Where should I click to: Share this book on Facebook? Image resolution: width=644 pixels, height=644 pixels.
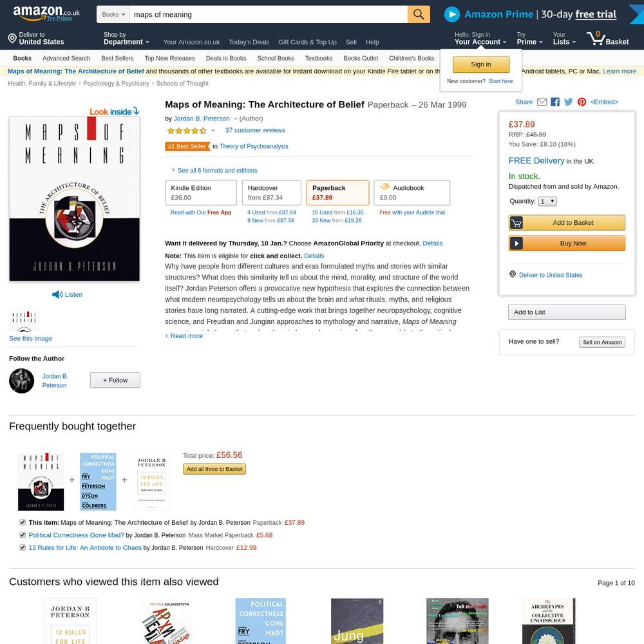tap(555, 102)
